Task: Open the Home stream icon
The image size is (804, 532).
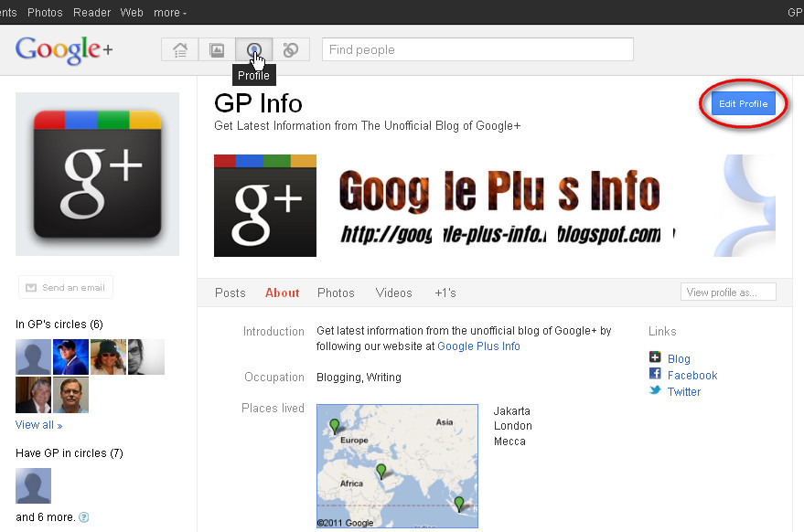Action: [180, 49]
